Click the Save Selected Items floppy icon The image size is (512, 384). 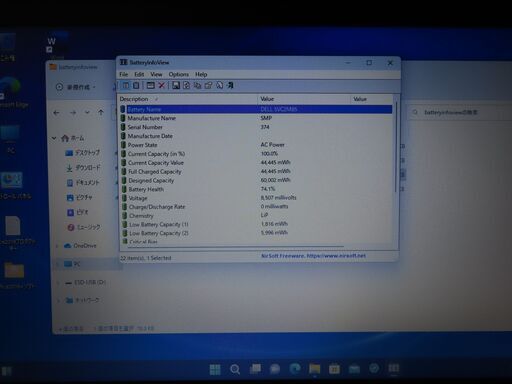(176, 86)
